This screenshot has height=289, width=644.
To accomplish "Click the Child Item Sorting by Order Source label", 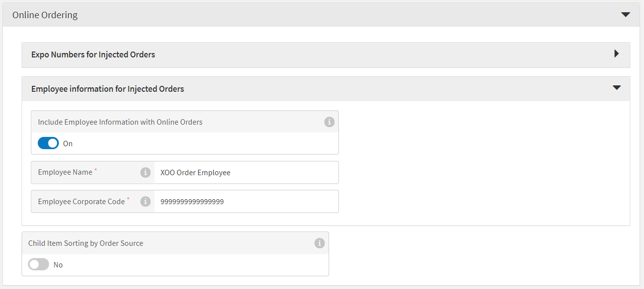I will click(x=85, y=243).
